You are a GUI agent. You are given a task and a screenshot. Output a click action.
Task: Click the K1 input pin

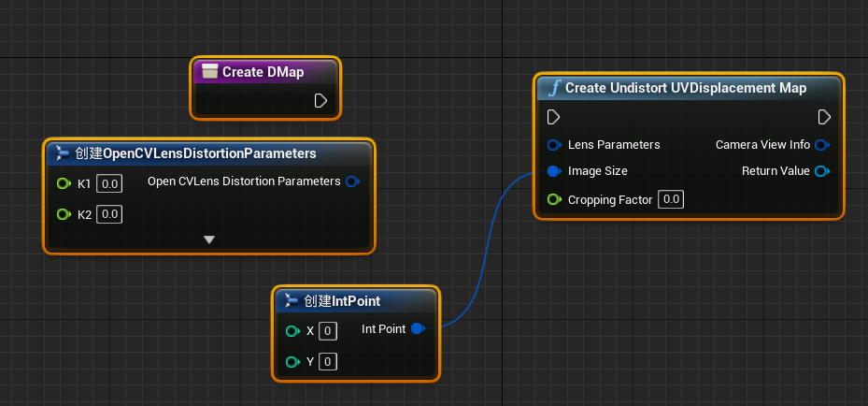pyautogui.click(x=64, y=183)
